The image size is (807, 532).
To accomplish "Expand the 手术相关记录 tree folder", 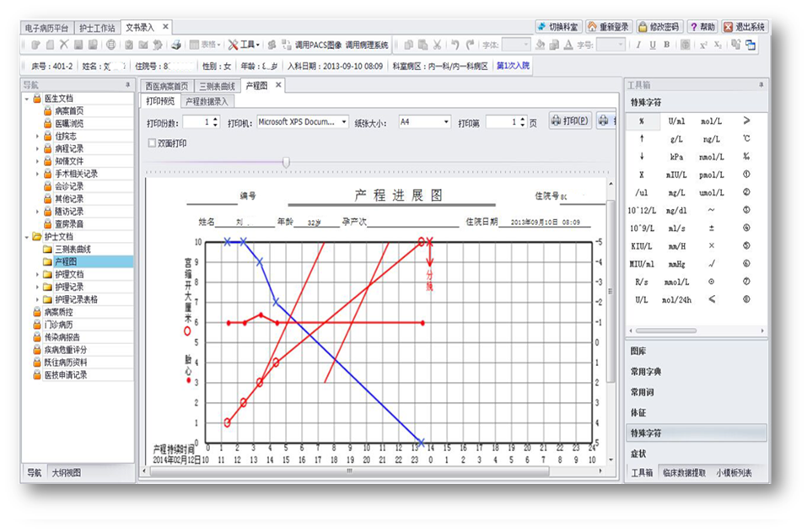I will pyautogui.click(x=37, y=174).
